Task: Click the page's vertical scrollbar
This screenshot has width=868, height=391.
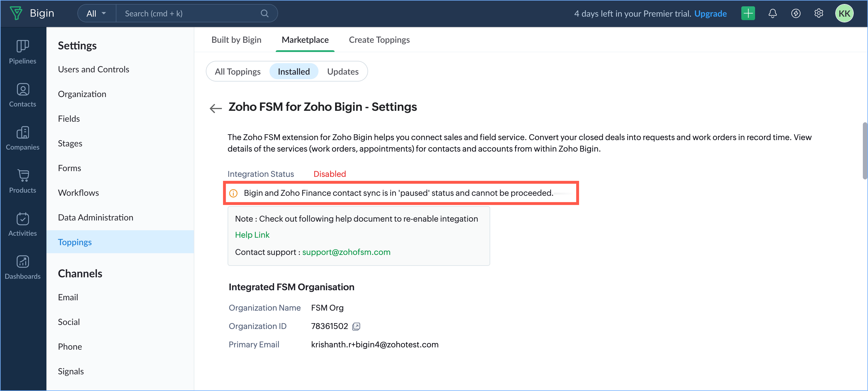Action: point(864,151)
